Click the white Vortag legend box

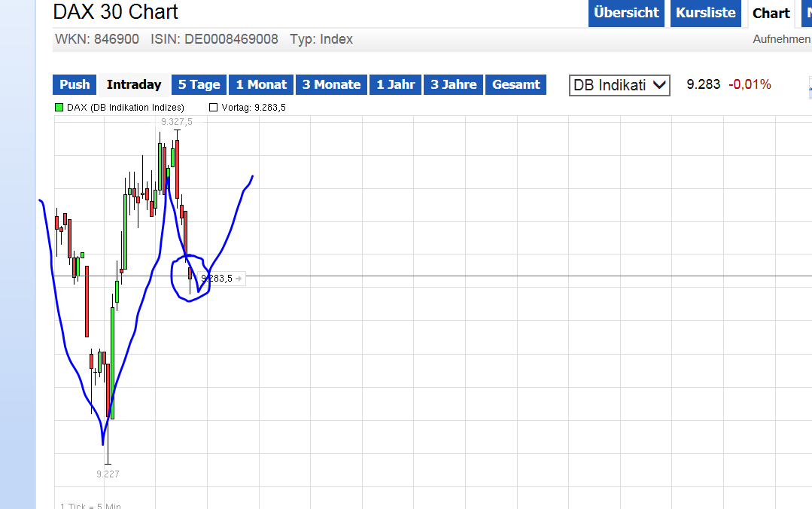pos(213,107)
